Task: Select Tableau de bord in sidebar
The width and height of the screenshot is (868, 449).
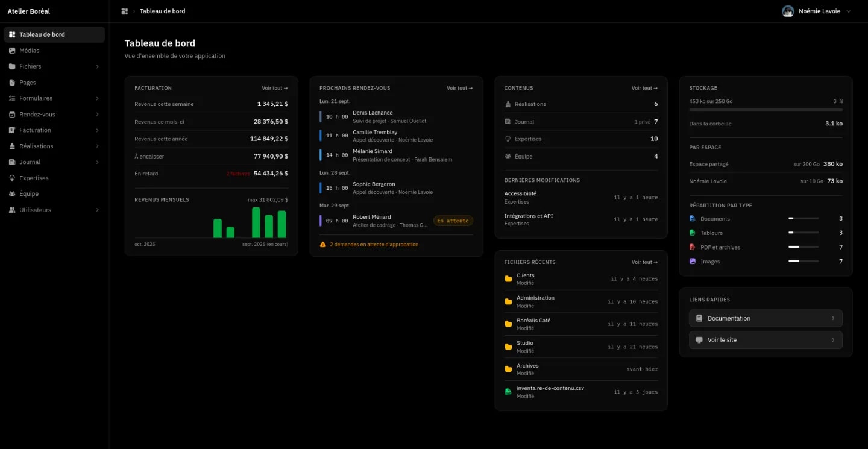Action: [x=54, y=34]
